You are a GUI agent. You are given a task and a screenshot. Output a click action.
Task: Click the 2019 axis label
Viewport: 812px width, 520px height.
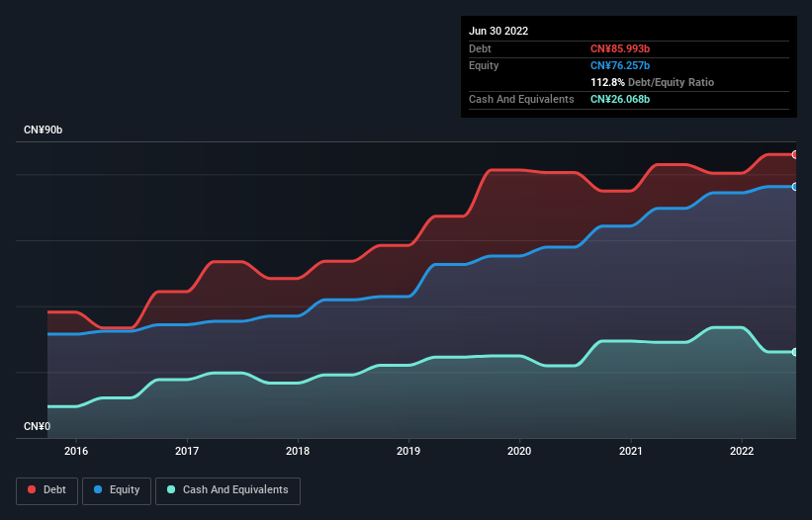point(408,451)
